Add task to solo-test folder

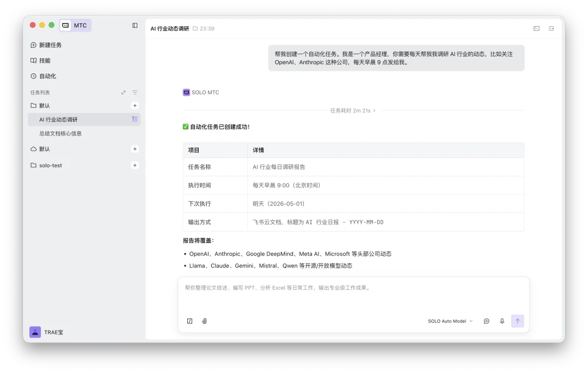pos(135,166)
